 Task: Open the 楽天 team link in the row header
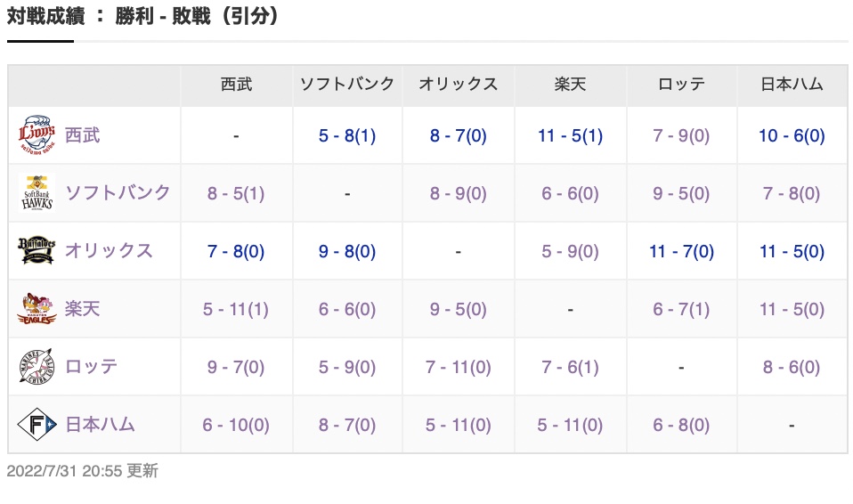[x=83, y=309]
